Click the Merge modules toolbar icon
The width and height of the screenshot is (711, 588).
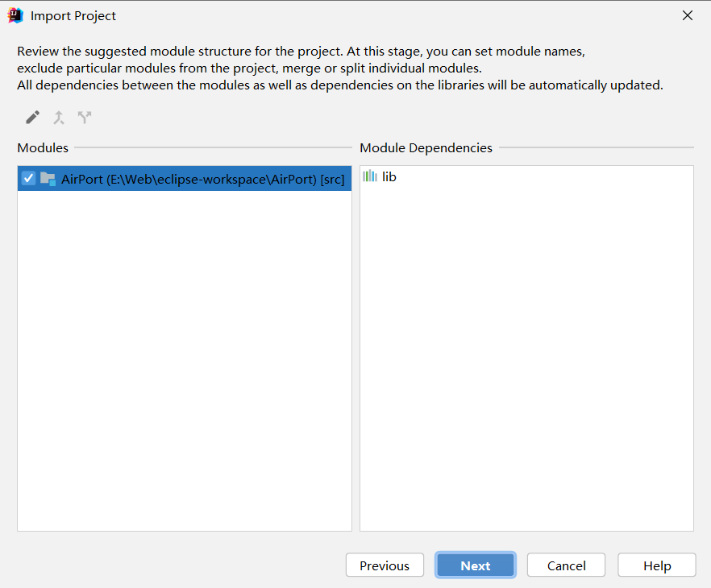coord(58,117)
